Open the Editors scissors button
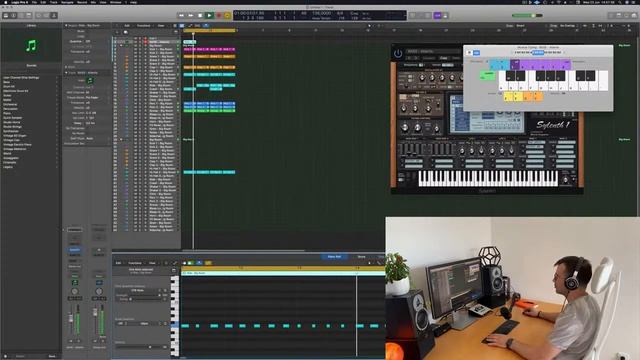This screenshot has width=640, height=360. coord(54,16)
